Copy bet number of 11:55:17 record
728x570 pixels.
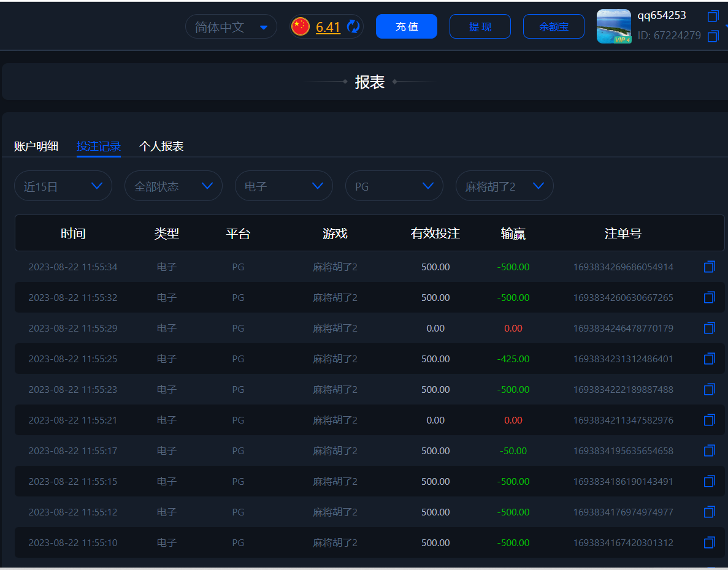click(710, 450)
